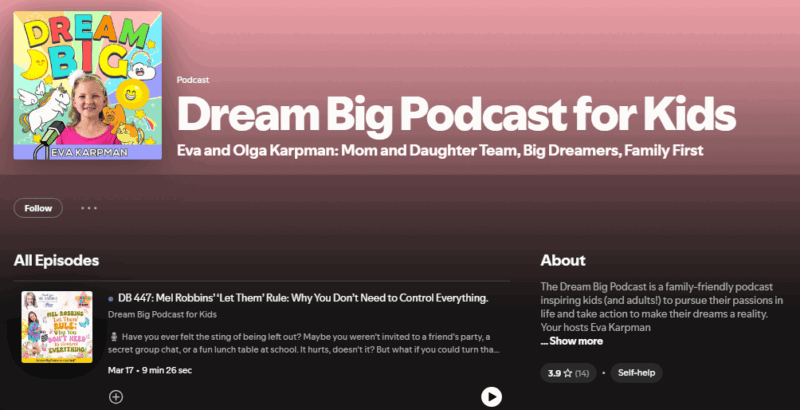Open episode title DB 447: Mel Robbins' 'Let Them' Rule

[x=303, y=298]
